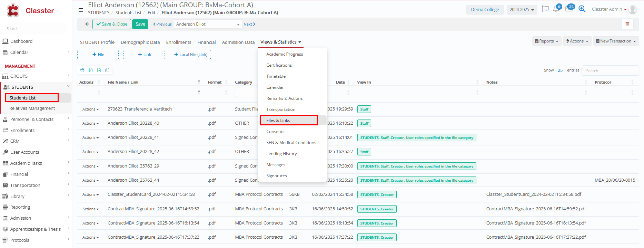Open the messages envelope icon
The image size is (644, 248).
click(x=569, y=9)
